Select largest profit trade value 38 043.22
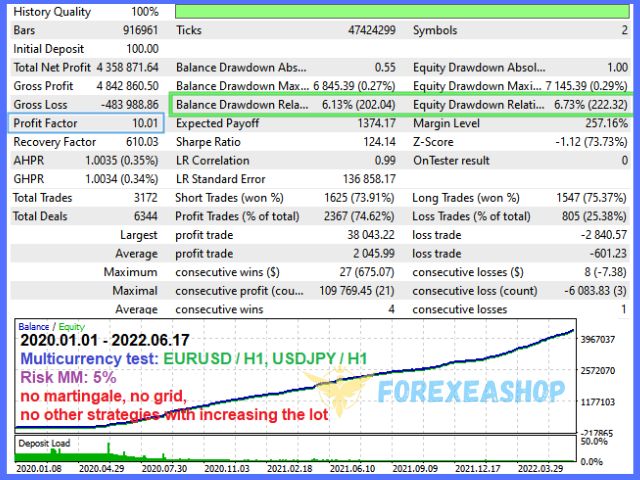The width and height of the screenshot is (640, 480). coord(371,235)
